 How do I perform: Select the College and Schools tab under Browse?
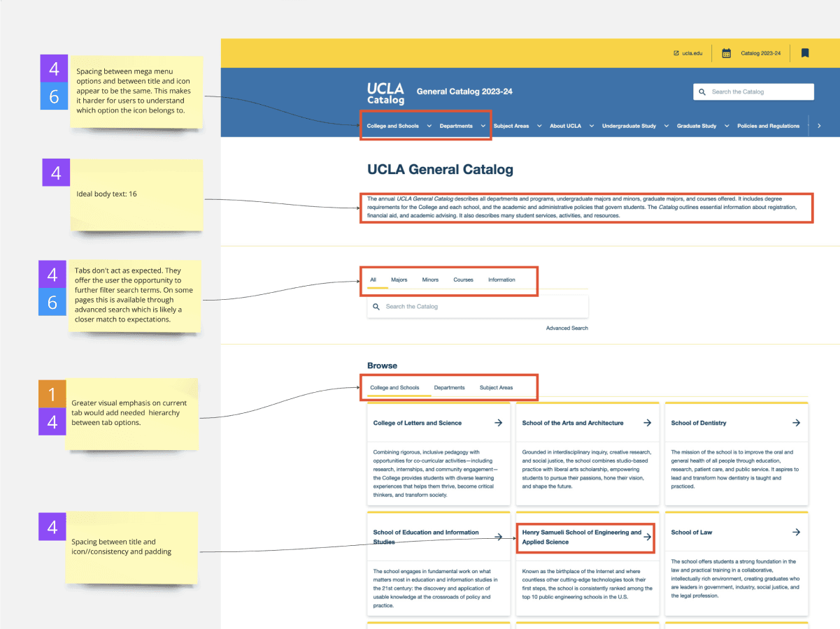[x=394, y=387]
